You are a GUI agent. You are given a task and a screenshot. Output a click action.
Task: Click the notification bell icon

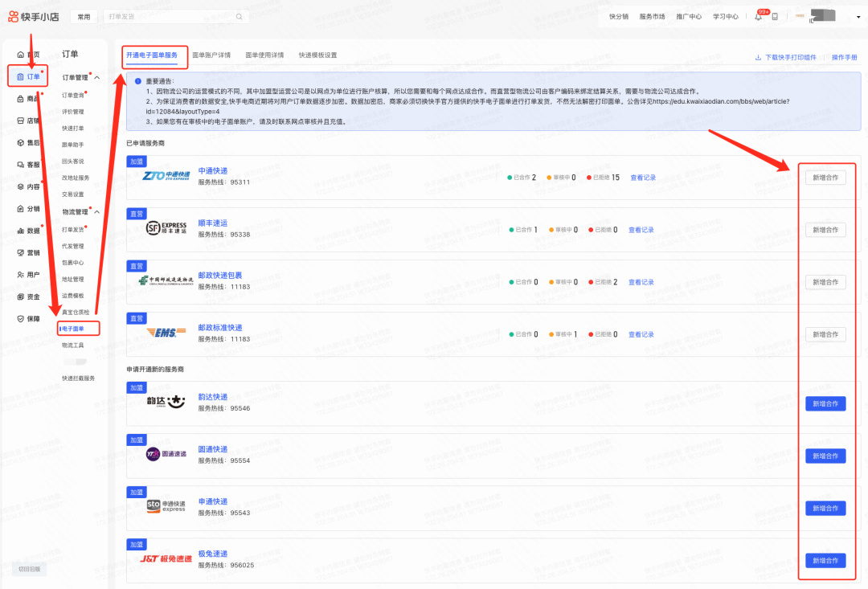[x=759, y=16]
